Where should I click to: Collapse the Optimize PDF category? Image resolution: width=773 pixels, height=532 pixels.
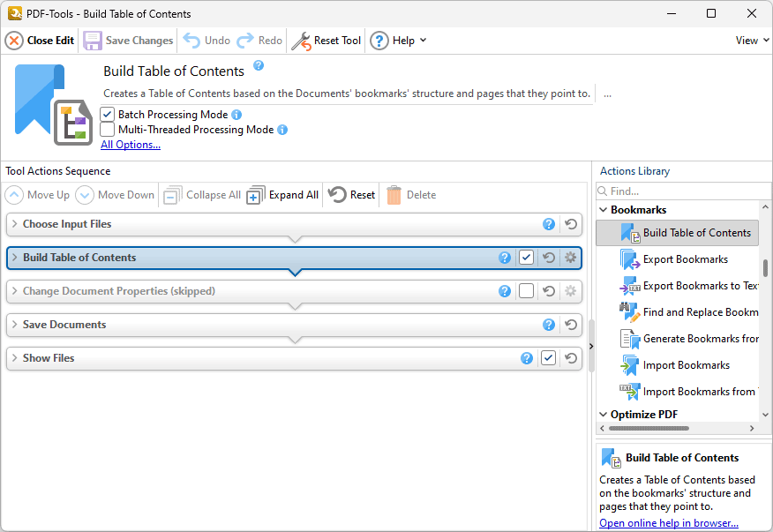coord(603,415)
